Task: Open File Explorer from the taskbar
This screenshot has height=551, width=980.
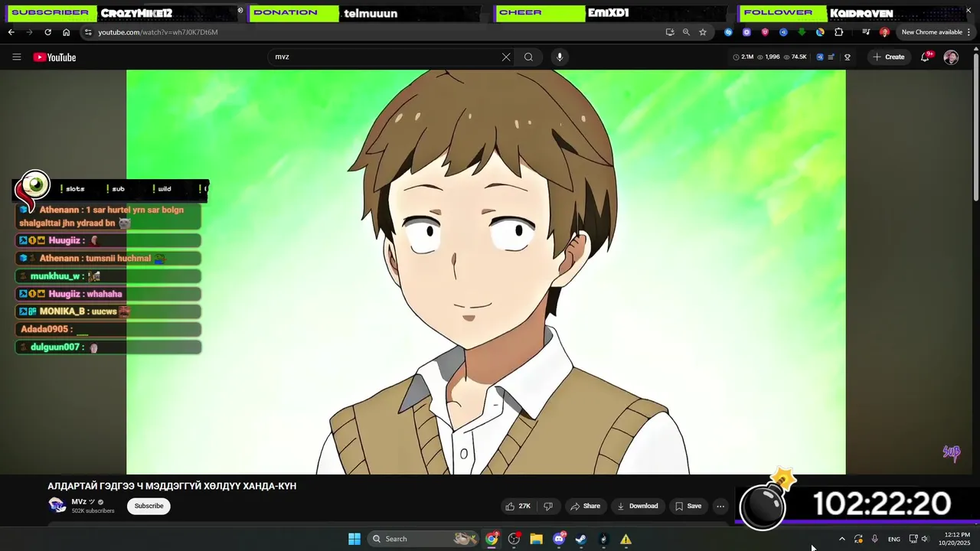Action: tap(536, 539)
